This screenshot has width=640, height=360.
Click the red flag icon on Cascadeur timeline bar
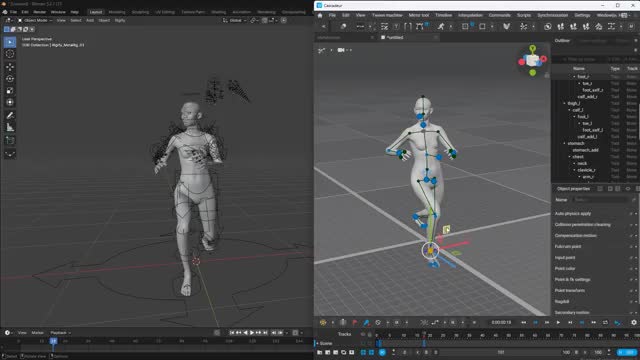354,322
